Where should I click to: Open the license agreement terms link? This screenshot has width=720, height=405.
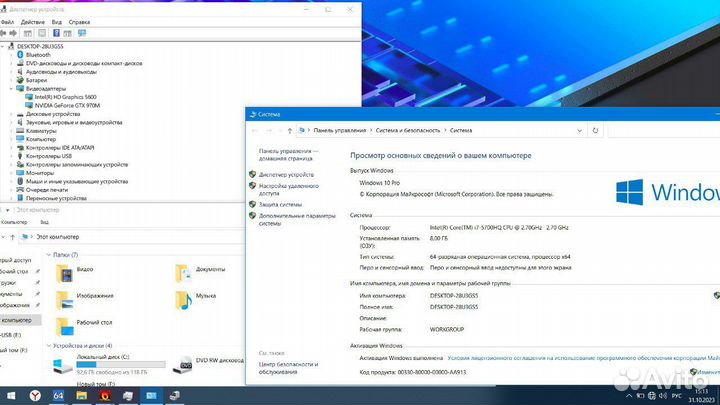click(x=583, y=358)
